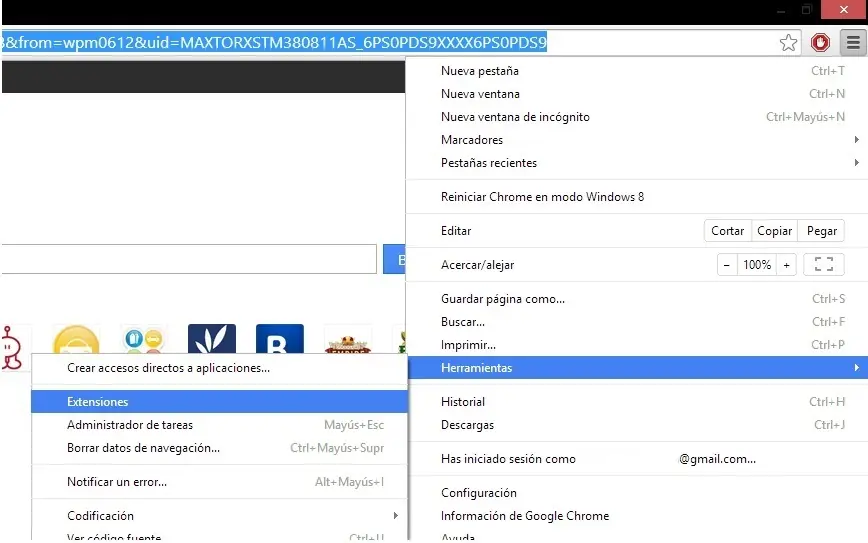Image resolution: width=868 pixels, height=543 pixels.
Task: Zoom in with the plus button
Action: [786, 265]
